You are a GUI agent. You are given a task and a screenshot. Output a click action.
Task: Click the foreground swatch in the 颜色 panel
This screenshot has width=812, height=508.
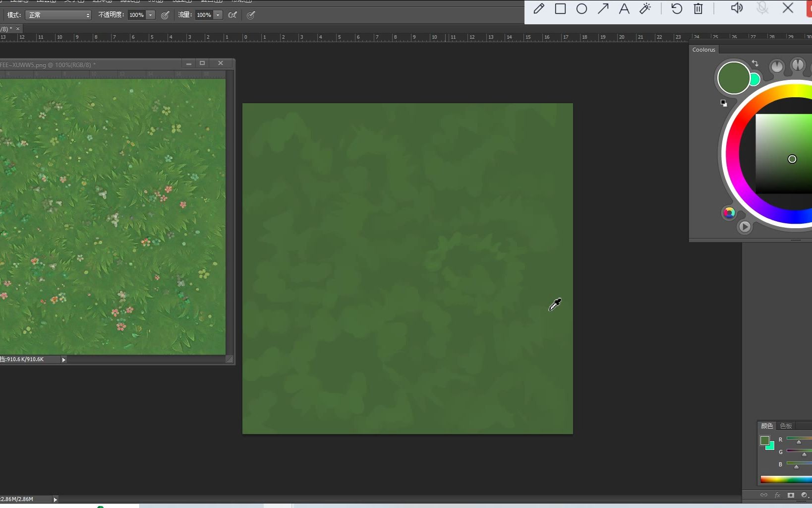(765, 440)
